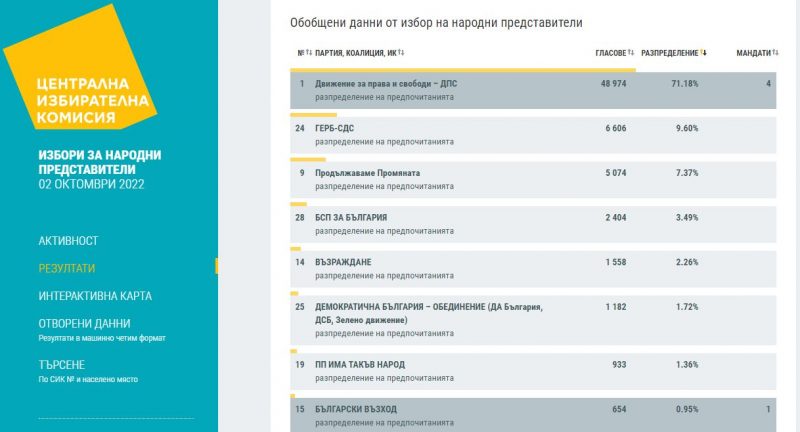Screen dimensions: 800x432
Task: Click the 6 606 votes value
Action: pyautogui.click(x=616, y=128)
